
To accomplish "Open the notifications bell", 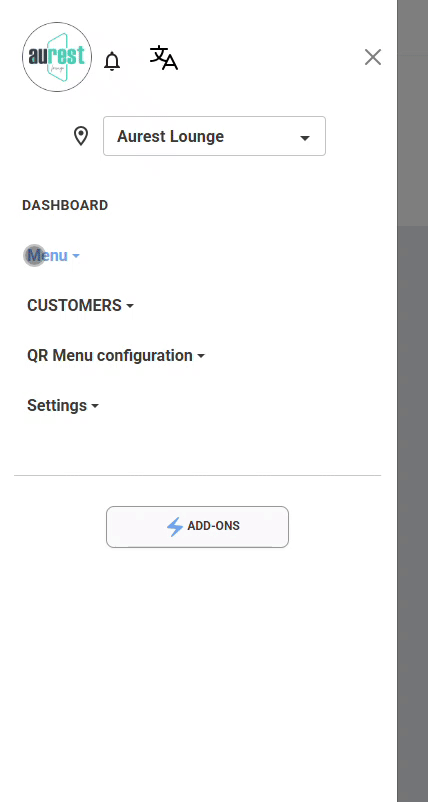I will pyautogui.click(x=112, y=61).
